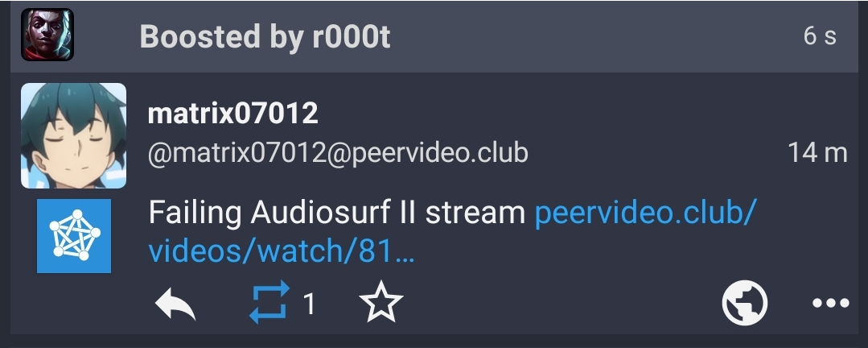Click the blue PeerTube network icon

tap(74, 236)
